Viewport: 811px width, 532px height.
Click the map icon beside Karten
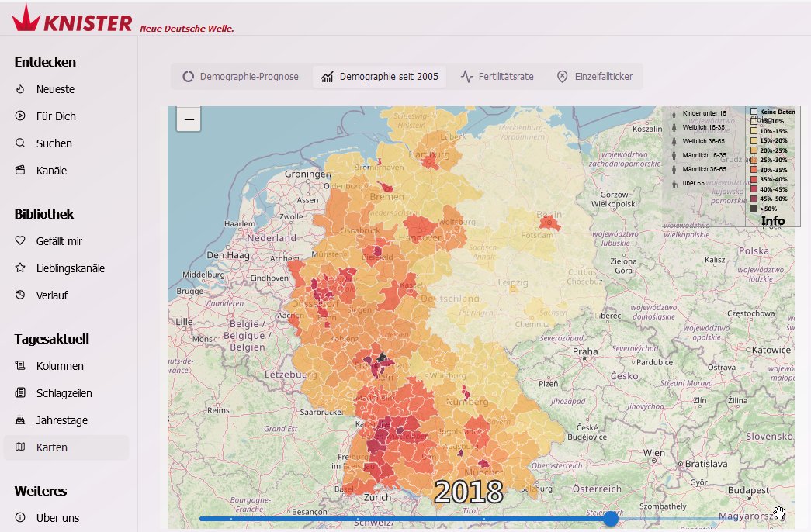click(20, 447)
